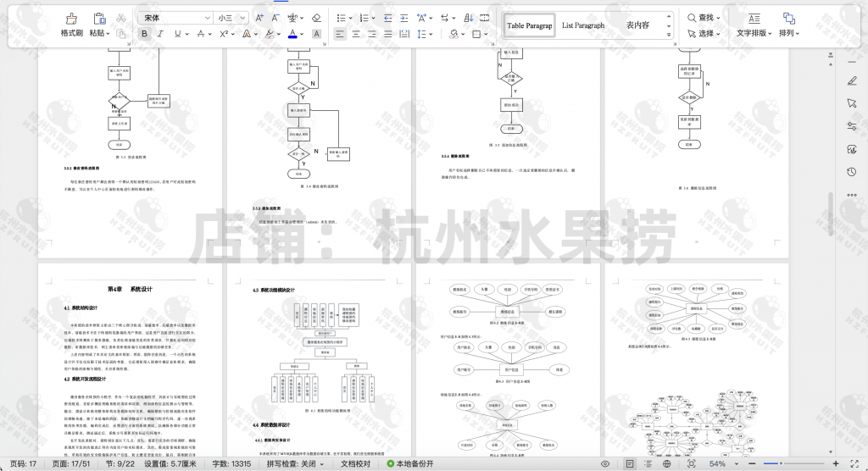Insert a bulleted list
Screen dimensions: 868x471
pyautogui.click(x=341, y=19)
